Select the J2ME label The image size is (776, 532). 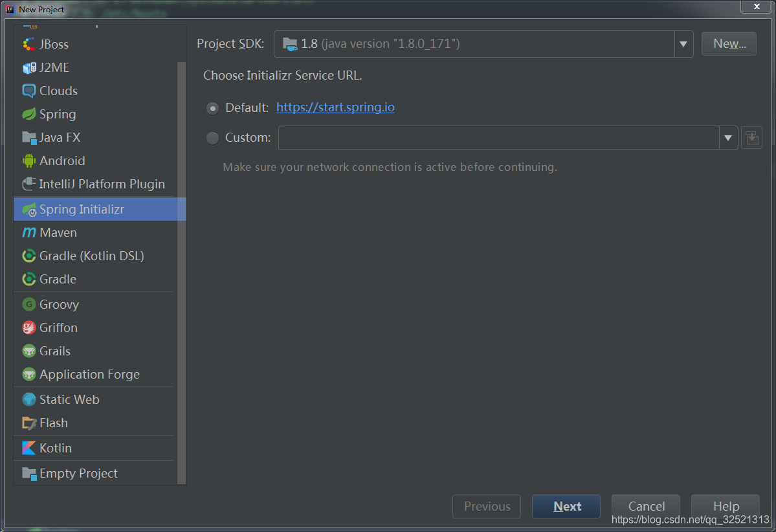tap(54, 67)
